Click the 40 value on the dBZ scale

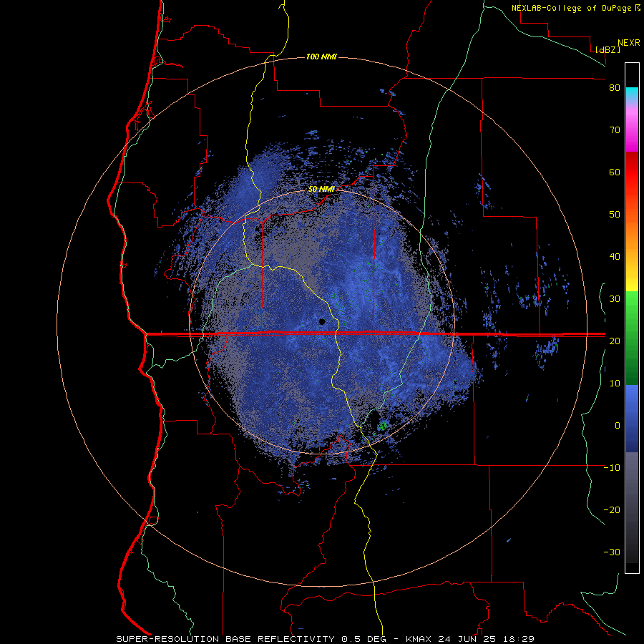[615, 257]
